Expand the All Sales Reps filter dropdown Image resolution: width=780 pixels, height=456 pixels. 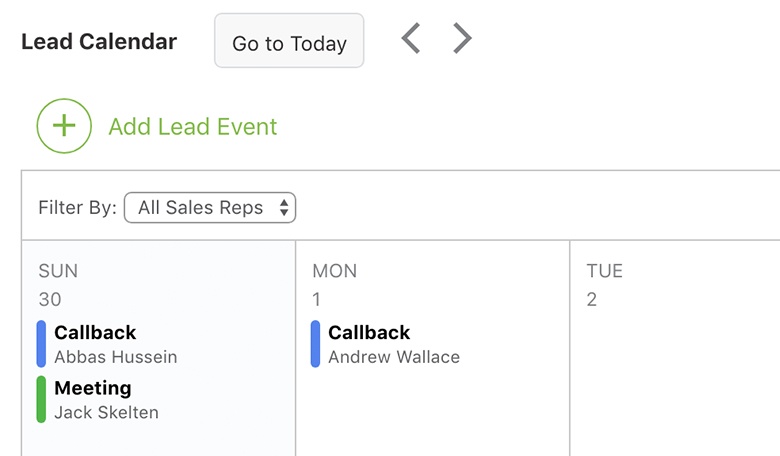pos(210,208)
